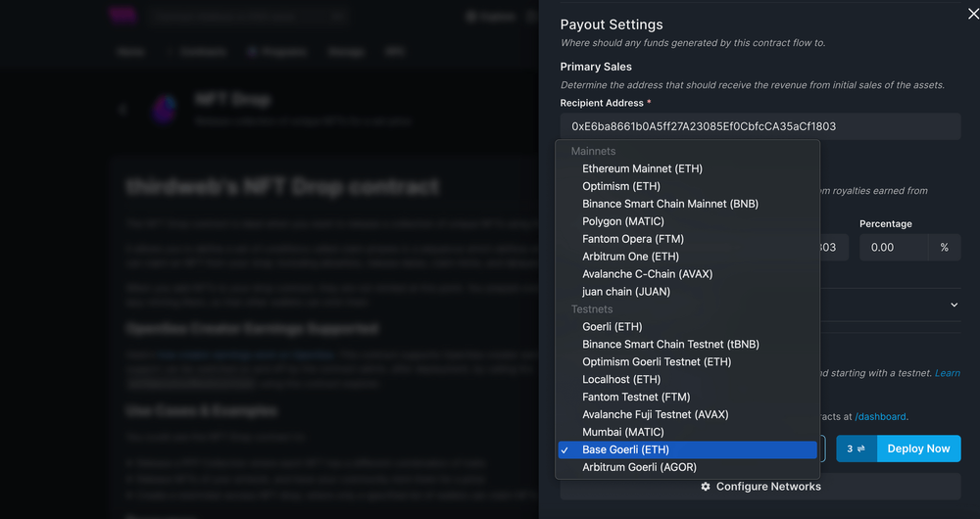Choose Arbitrum Goerli (AGOR) testnet
Image resolution: width=980 pixels, height=519 pixels.
pyautogui.click(x=639, y=467)
